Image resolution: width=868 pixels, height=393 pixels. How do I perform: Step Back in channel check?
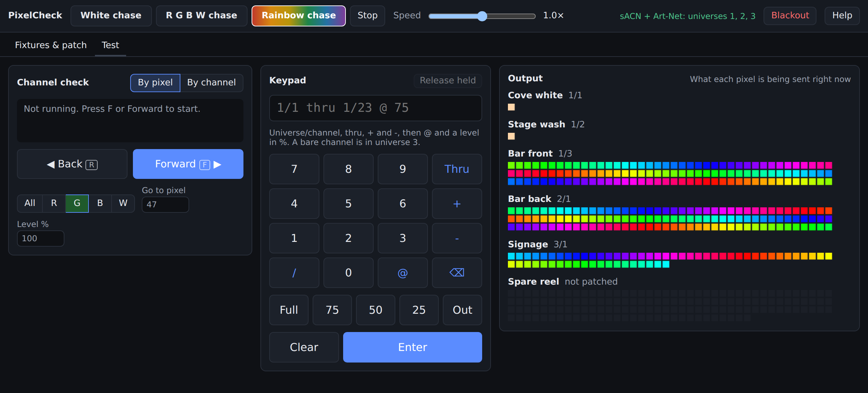tap(72, 164)
